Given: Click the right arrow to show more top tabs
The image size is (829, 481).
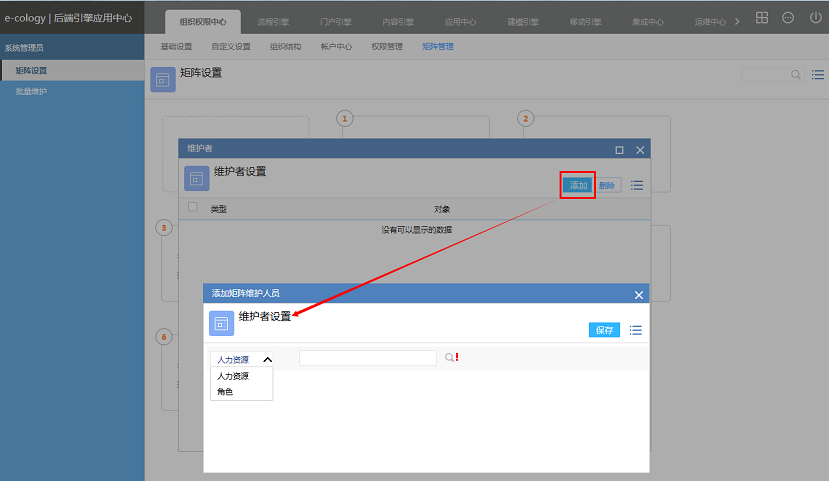Looking at the screenshot, I should 737,22.
